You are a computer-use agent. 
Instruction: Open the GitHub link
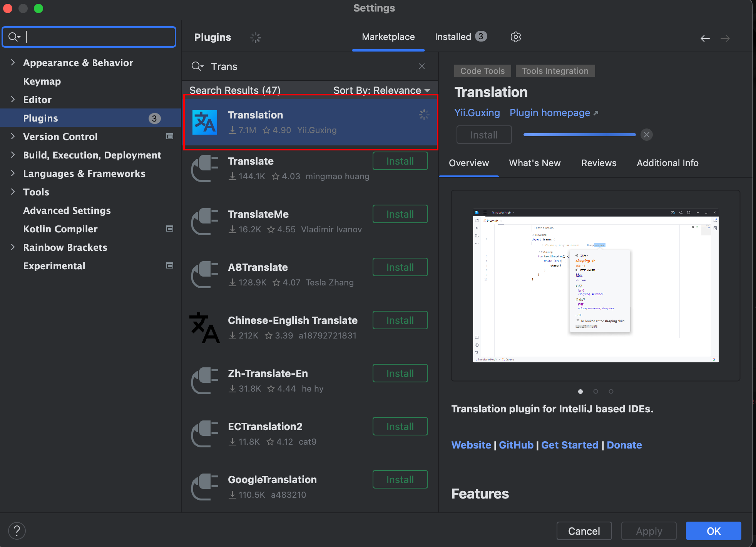(516, 445)
